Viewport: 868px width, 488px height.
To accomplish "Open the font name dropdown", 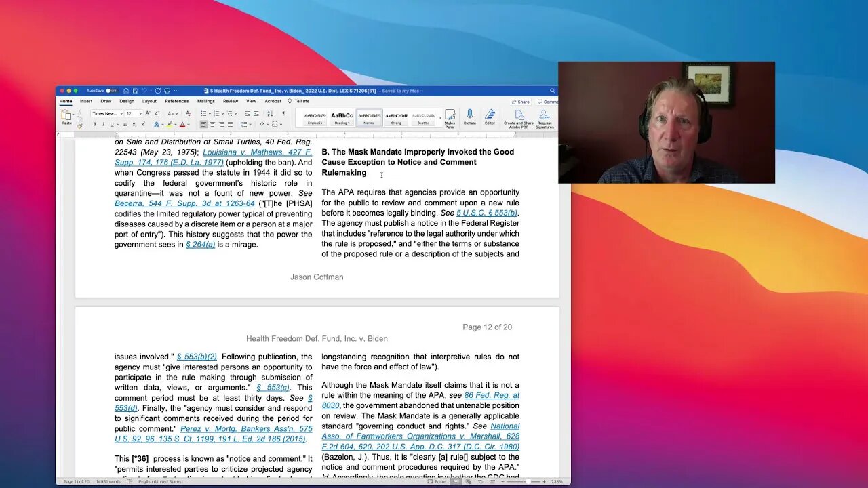I will pyautogui.click(x=121, y=113).
